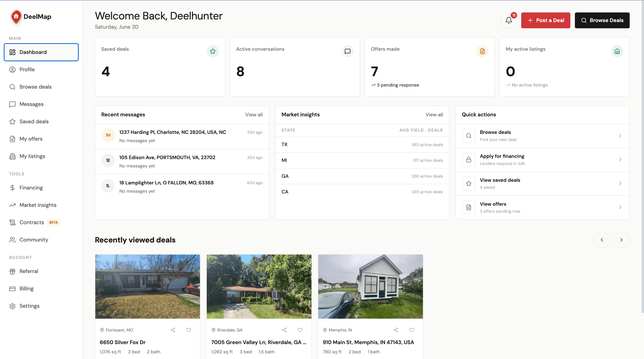Select the CA market insights row
644x359 pixels.
[362, 192]
